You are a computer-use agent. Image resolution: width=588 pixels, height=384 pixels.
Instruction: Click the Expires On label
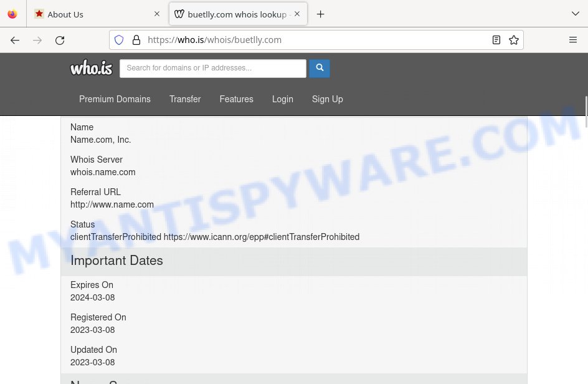[x=92, y=285]
